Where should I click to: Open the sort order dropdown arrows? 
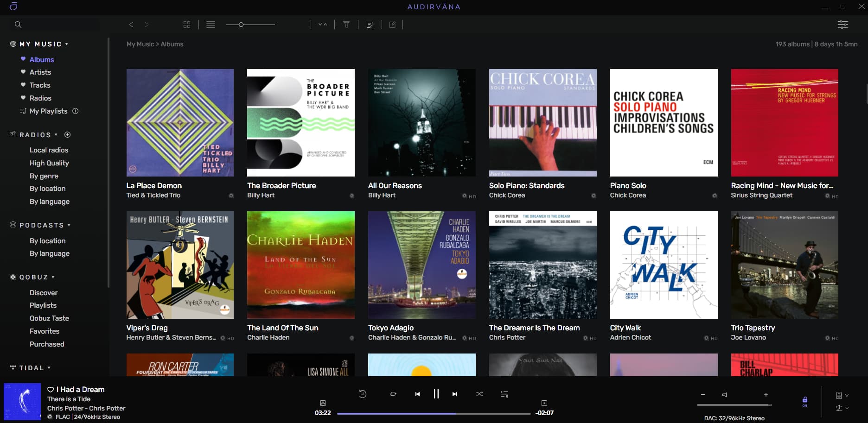click(x=323, y=25)
